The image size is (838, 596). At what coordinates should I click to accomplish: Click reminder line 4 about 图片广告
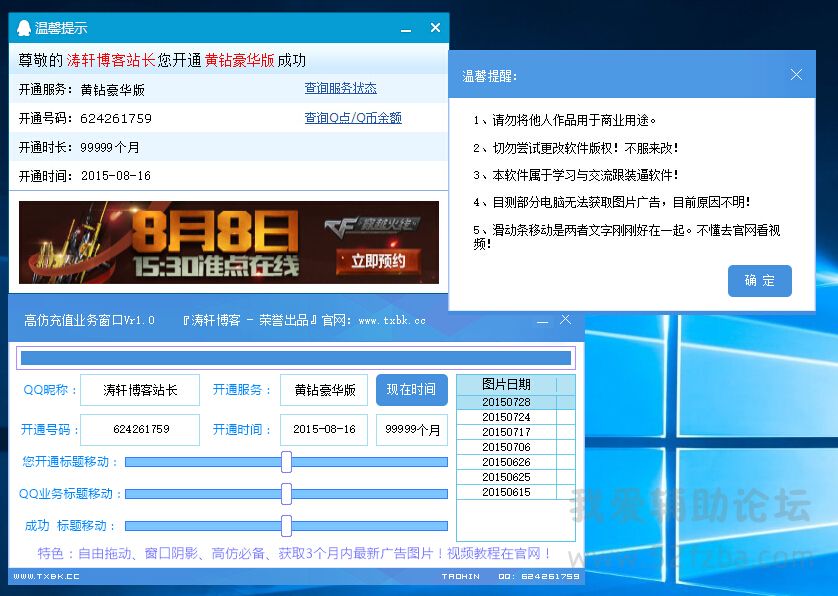(x=612, y=203)
